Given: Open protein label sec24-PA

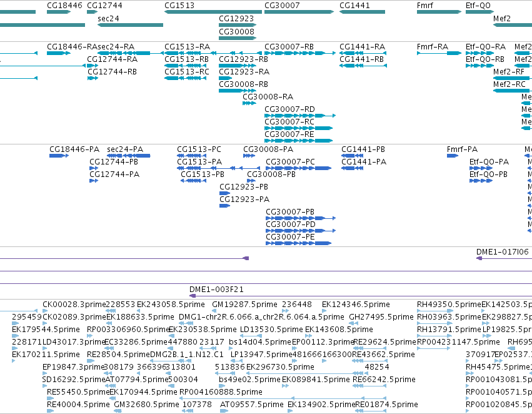Looking at the screenshot, I should coord(125,149).
